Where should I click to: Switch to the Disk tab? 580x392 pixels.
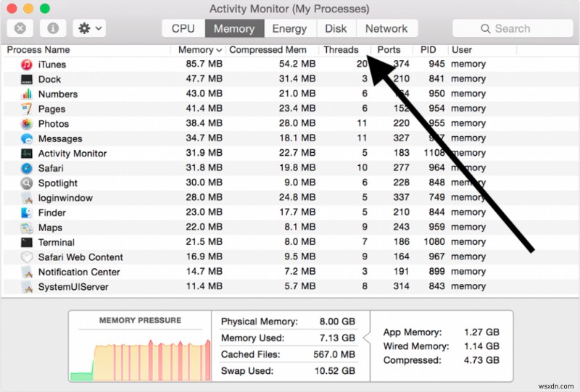(x=336, y=28)
